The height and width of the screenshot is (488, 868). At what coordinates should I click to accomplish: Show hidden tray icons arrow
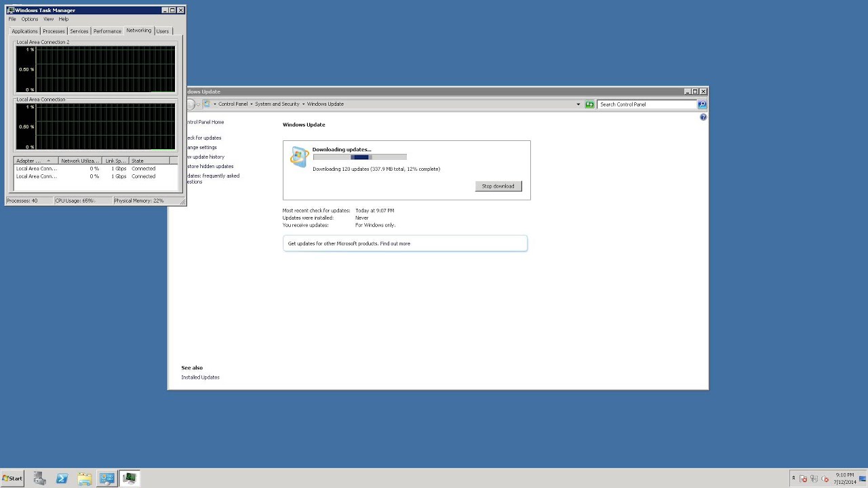point(793,479)
